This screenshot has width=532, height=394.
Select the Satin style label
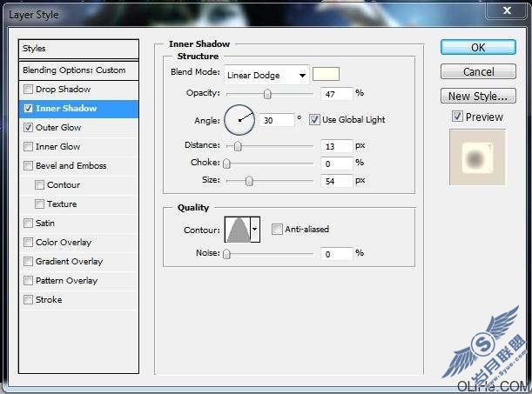(45, 224)
